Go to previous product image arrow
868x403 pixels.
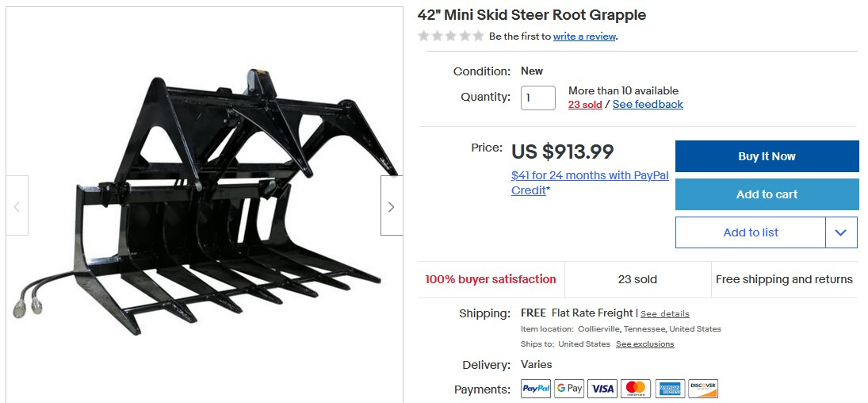[x=17, y=206]
